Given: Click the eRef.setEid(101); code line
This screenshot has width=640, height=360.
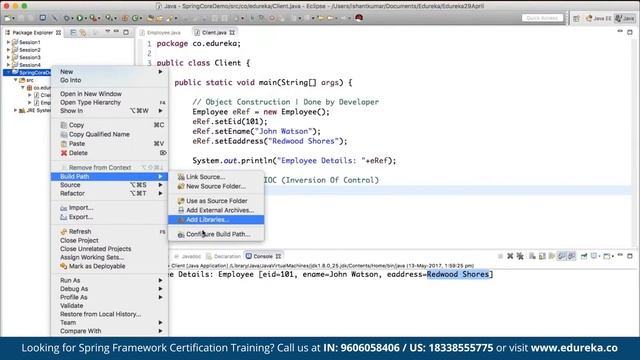Looking at the screenshot, I should [230, 122].
